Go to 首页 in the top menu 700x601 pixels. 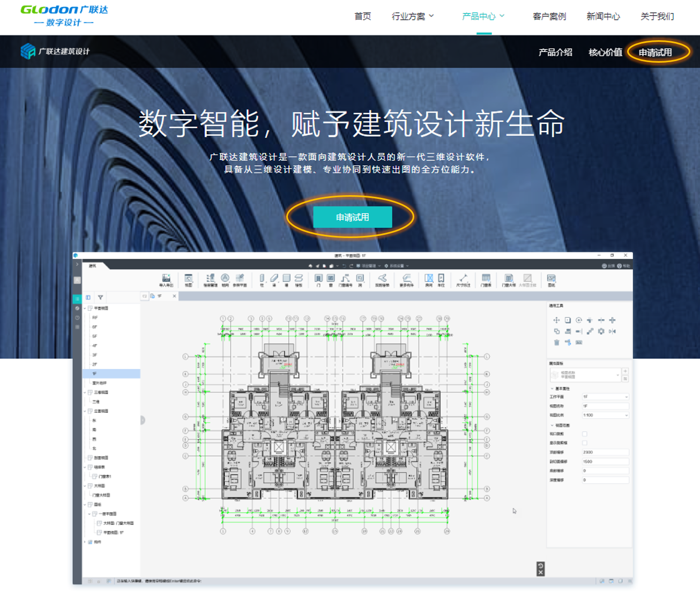point(363,16)
